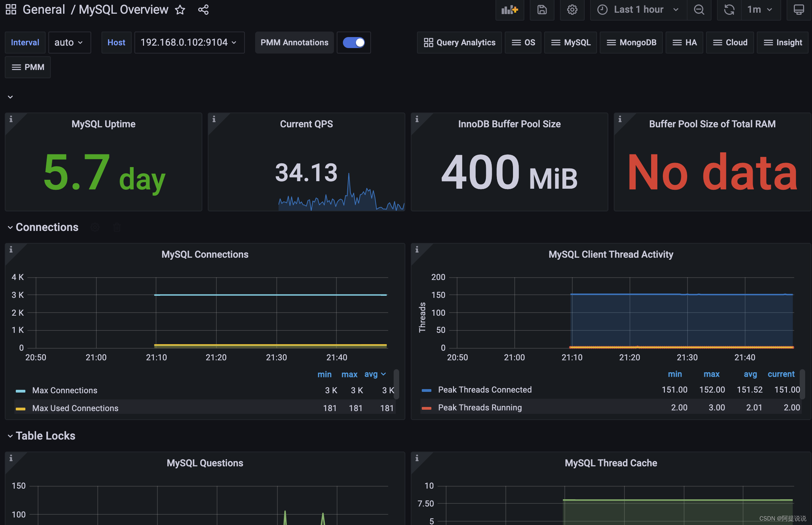Show info for Buffer Pool Size of Total RAM
Image resolution: width=812 pixels, height=525 pixels.
coord(620,119)
